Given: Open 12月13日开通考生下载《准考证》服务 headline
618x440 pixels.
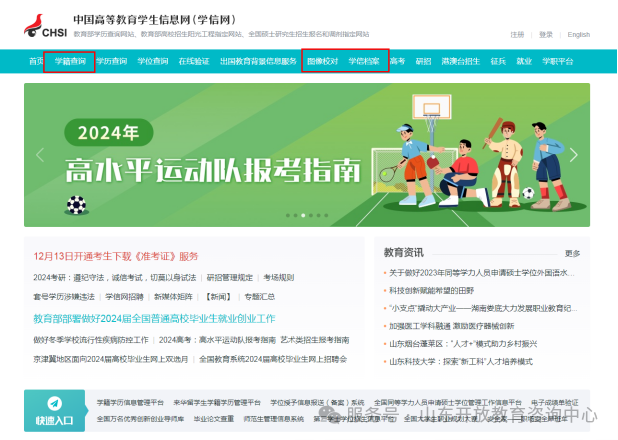Looking at the screenshot, I should 115,256.
